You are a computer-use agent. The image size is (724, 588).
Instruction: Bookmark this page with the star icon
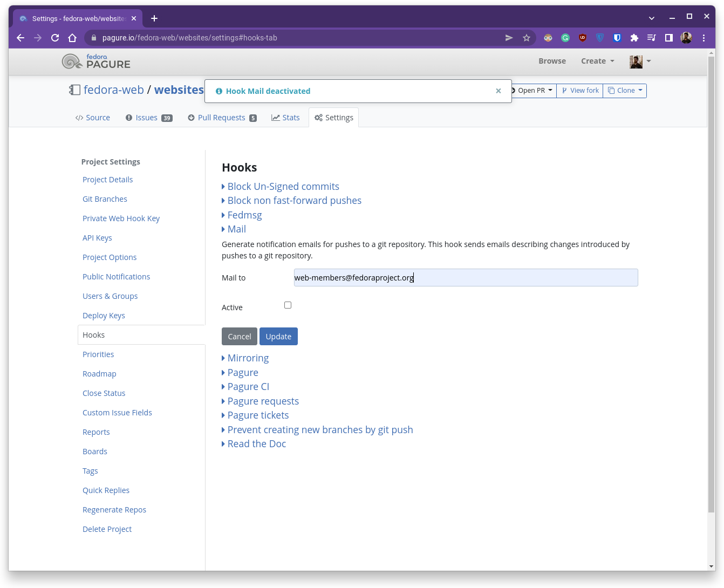click(x=527, y=38)
